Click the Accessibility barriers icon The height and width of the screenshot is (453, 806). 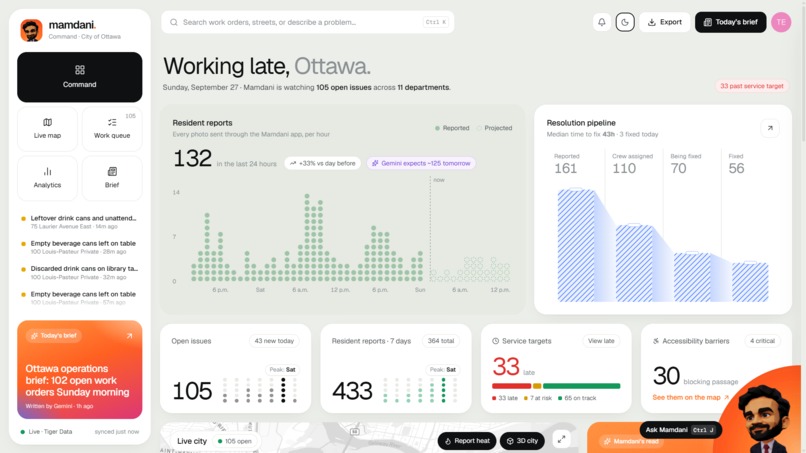656,341
